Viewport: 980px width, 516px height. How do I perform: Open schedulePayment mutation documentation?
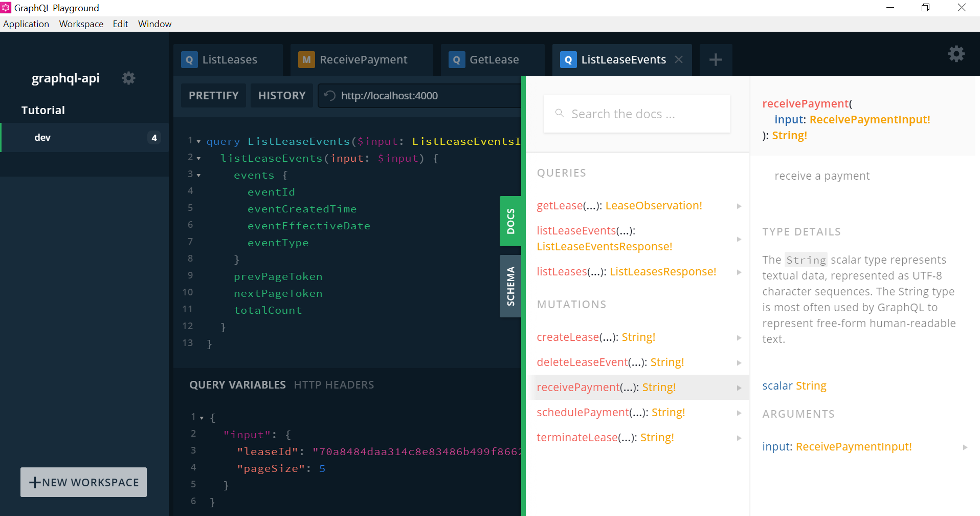(637, 413)
